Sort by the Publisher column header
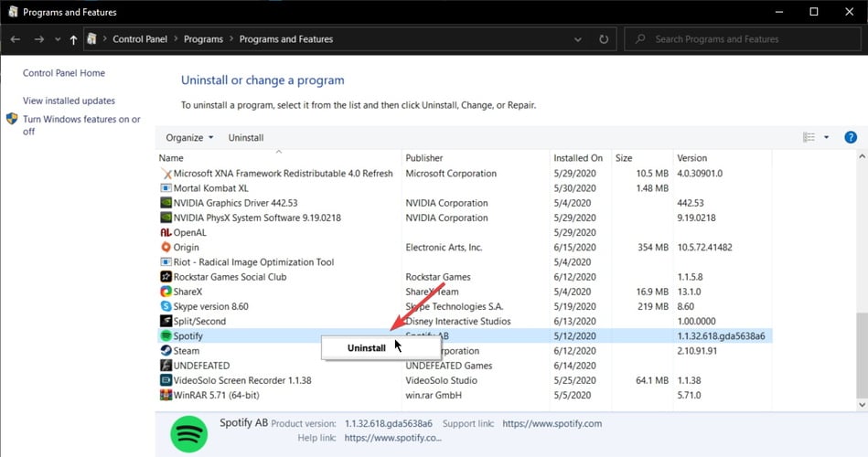868x457 pixels. (424, 158)
